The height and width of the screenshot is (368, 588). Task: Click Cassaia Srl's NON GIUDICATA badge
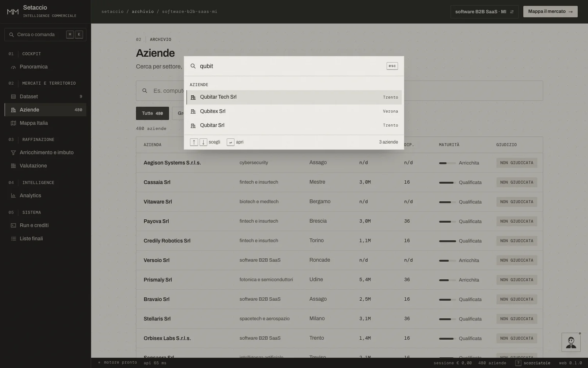point(517,183)
